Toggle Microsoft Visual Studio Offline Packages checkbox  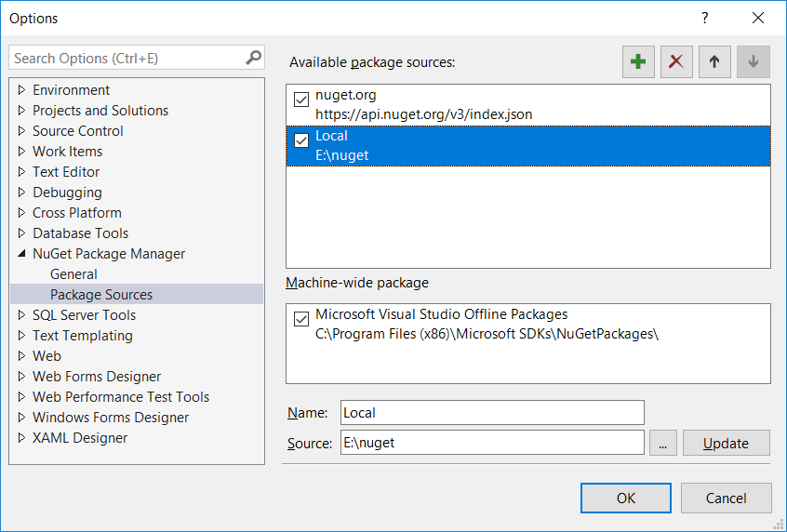click(301, 319)
